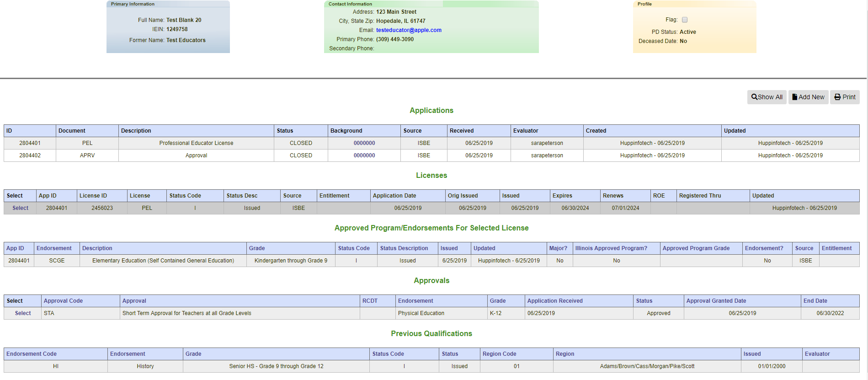Image resolution: width=868 pixels, height=380 pixels.
Task: Click the primary phone (309) 449-3090
Action: [x=395, y=39]
